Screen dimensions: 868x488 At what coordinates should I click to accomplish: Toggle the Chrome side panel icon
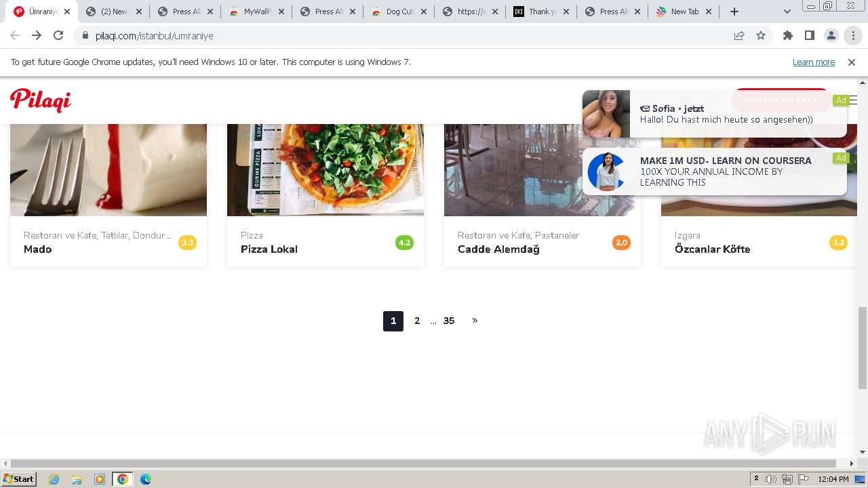coord(810,36)
